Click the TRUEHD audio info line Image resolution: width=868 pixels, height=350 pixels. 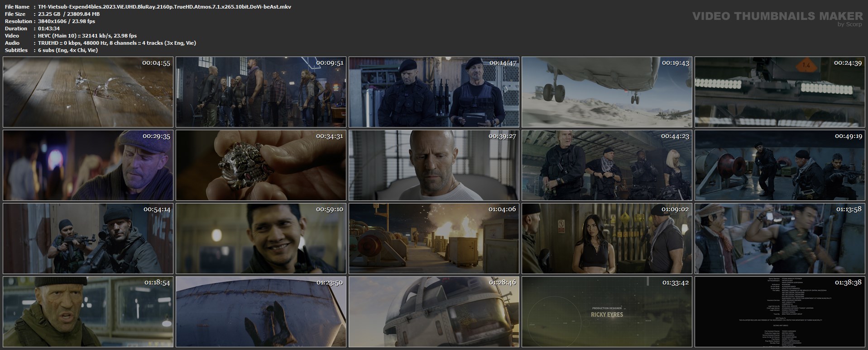tap(117, 43)
